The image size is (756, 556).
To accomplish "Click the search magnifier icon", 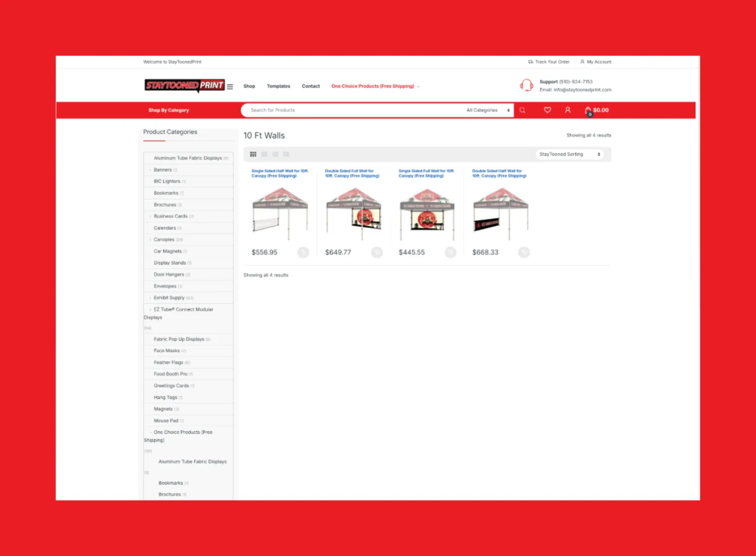I will click(522, 110).
